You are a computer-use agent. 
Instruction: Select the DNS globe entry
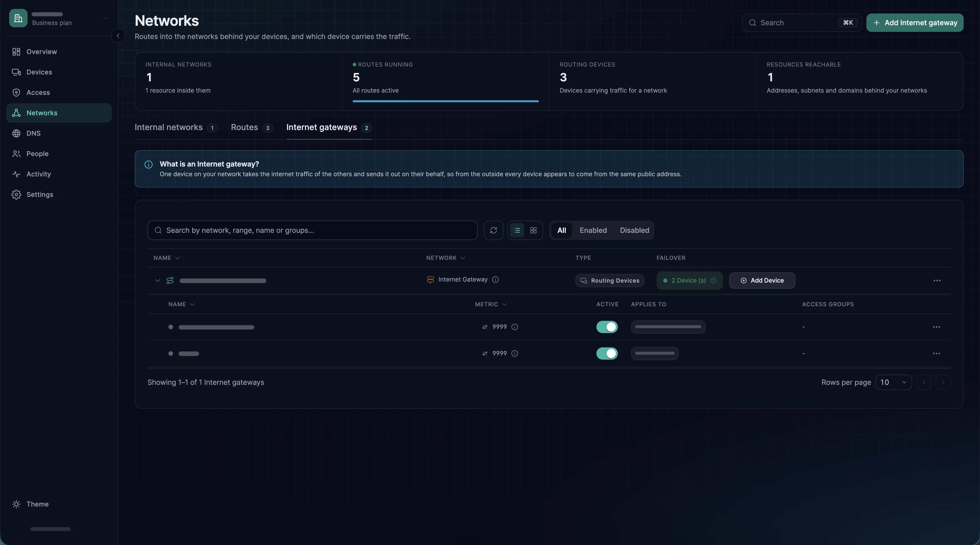pos(59,133)
